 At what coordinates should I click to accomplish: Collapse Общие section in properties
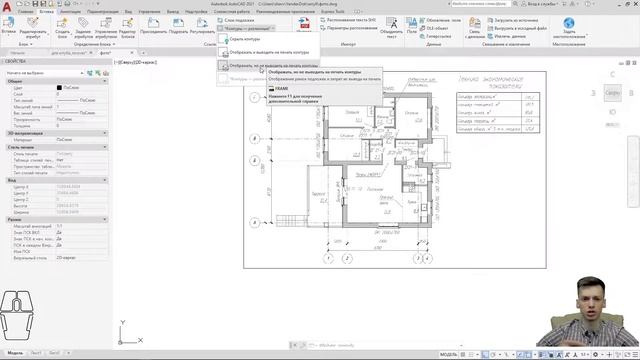(104, 81)
